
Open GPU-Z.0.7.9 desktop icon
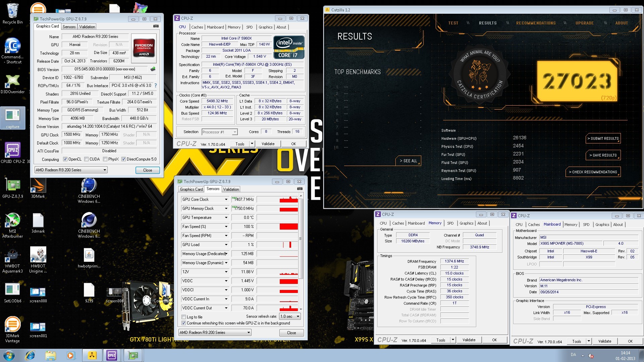point(13,188)
